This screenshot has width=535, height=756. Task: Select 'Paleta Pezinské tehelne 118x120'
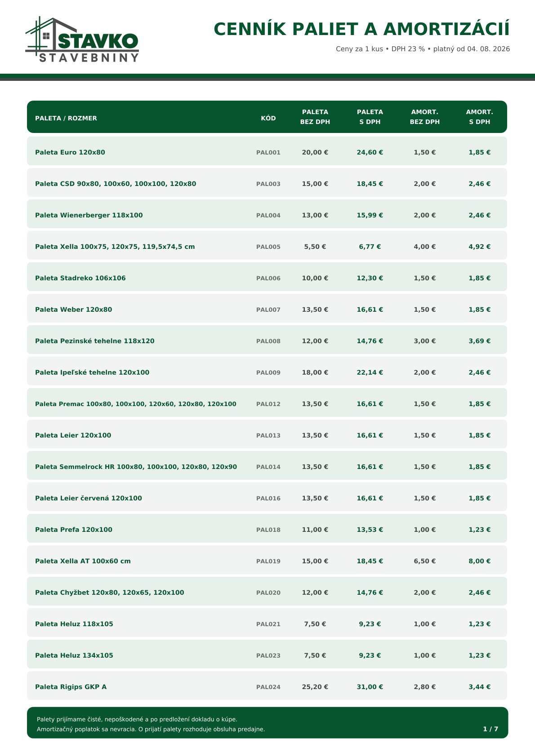[95, 341]
